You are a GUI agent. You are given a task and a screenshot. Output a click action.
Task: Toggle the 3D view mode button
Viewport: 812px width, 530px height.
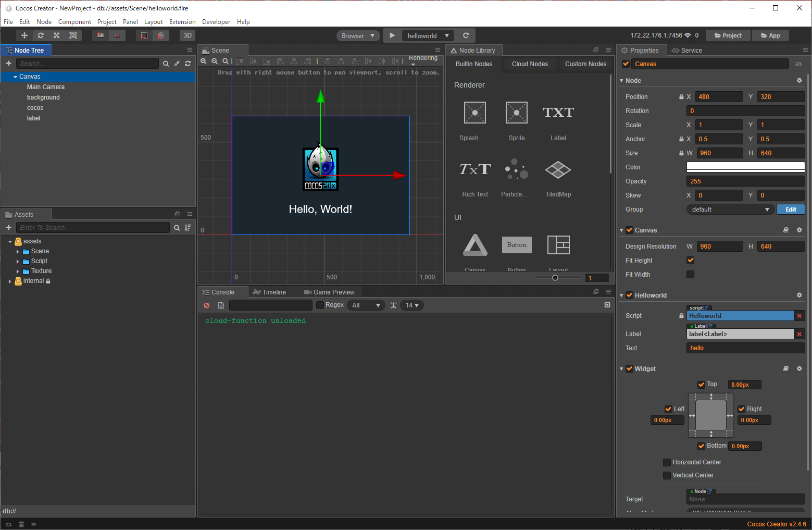coord(188,35)
